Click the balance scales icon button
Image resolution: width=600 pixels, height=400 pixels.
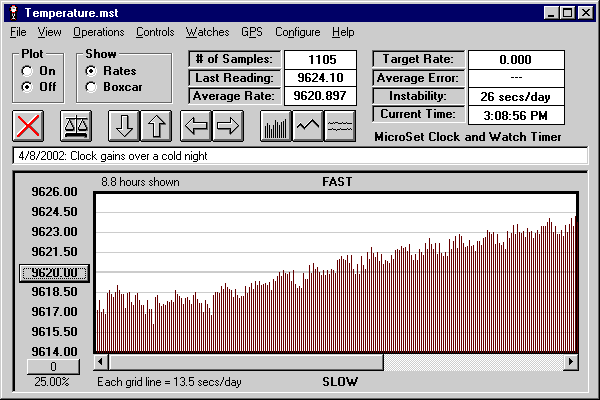pos(76,126)
